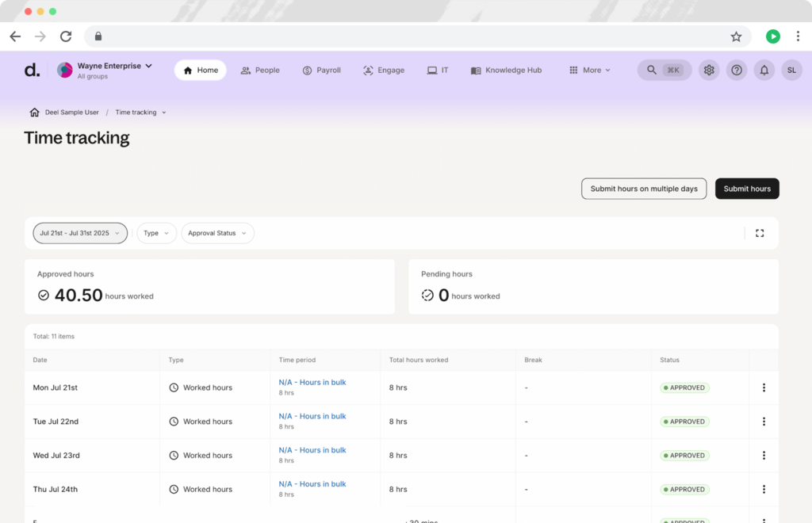Click the Submit hours button
812x523 pixels.
747,189
